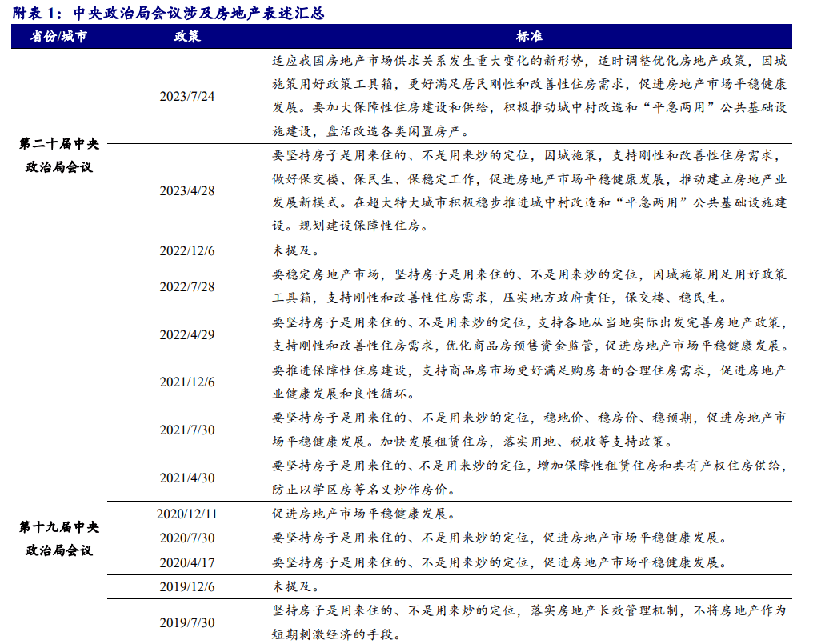Select the 第十九届中央政治局会议 row label
Image resolution: width=813 pixels, height=644 pixels.
[x=59, y=538]
